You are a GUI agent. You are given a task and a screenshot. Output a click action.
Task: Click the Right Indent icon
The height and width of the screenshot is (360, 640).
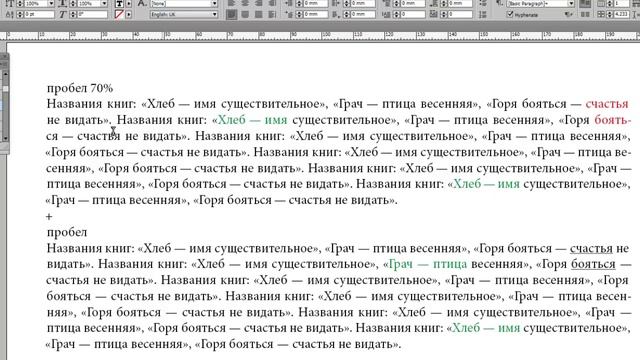coord(336,4)
